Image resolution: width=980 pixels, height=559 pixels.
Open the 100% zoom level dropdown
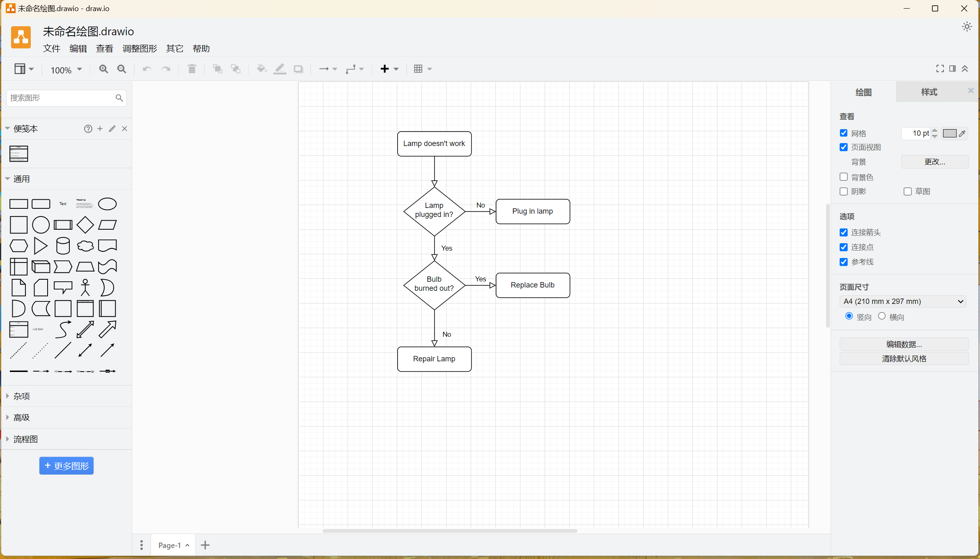click(x=66, y=70)
